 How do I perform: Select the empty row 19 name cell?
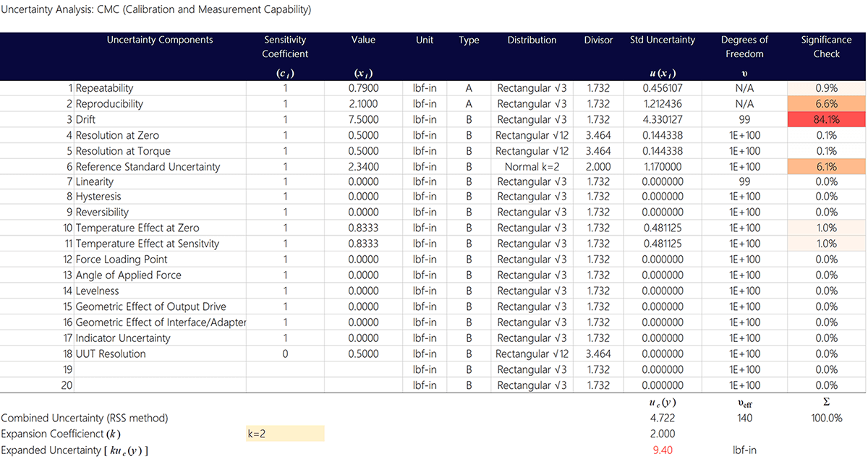tap(161, 370)
